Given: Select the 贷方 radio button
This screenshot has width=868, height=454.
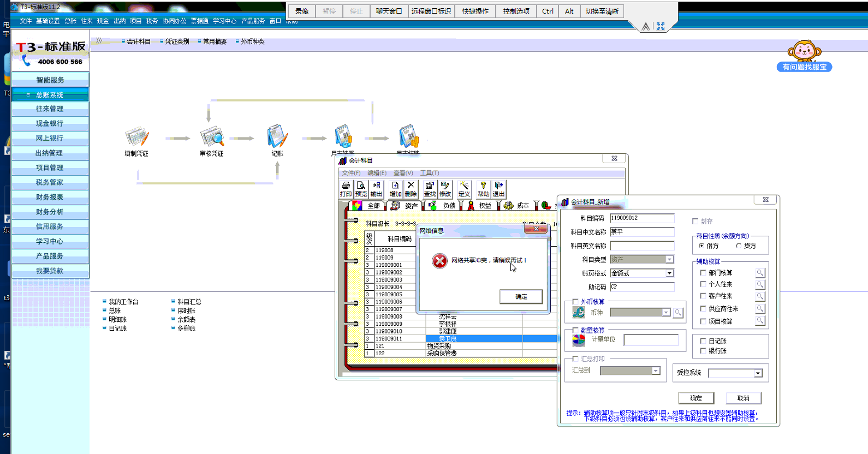Looking at the screenshot, I should click(739, 246).
